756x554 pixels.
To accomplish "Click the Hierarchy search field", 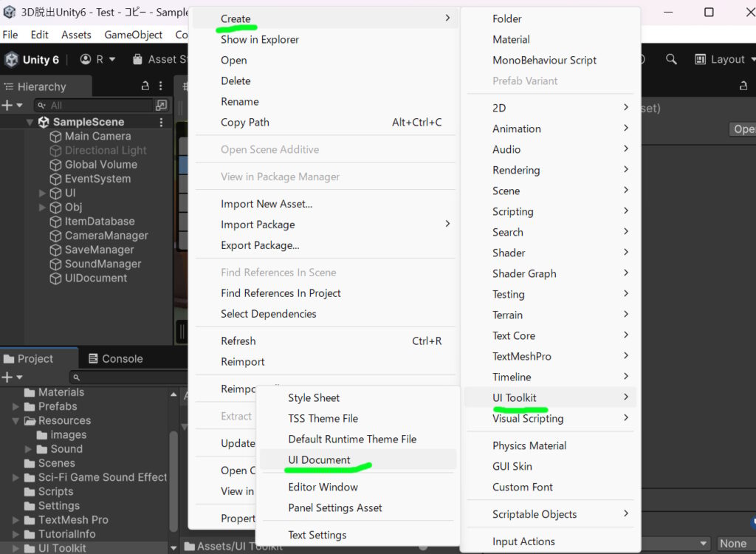I will (94, 105).
